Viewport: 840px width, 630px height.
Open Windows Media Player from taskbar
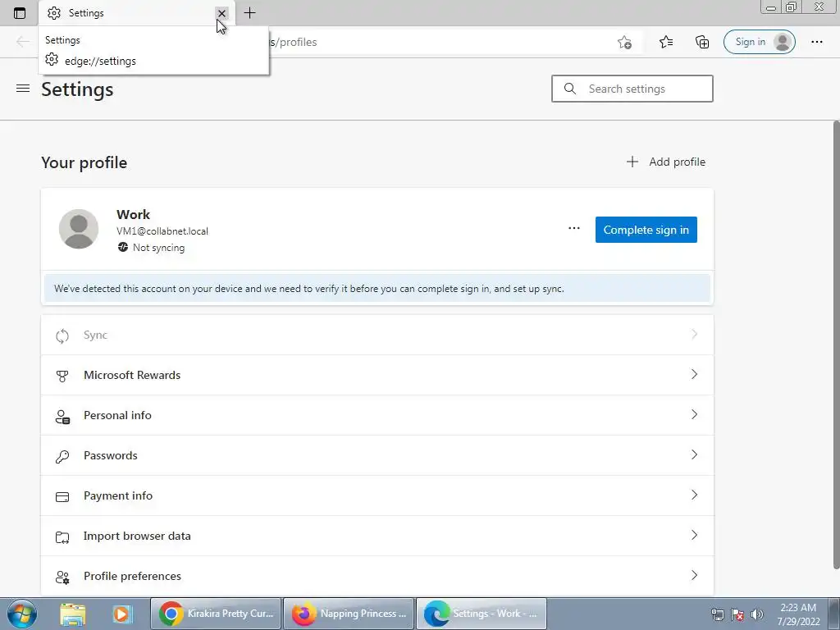121,614
